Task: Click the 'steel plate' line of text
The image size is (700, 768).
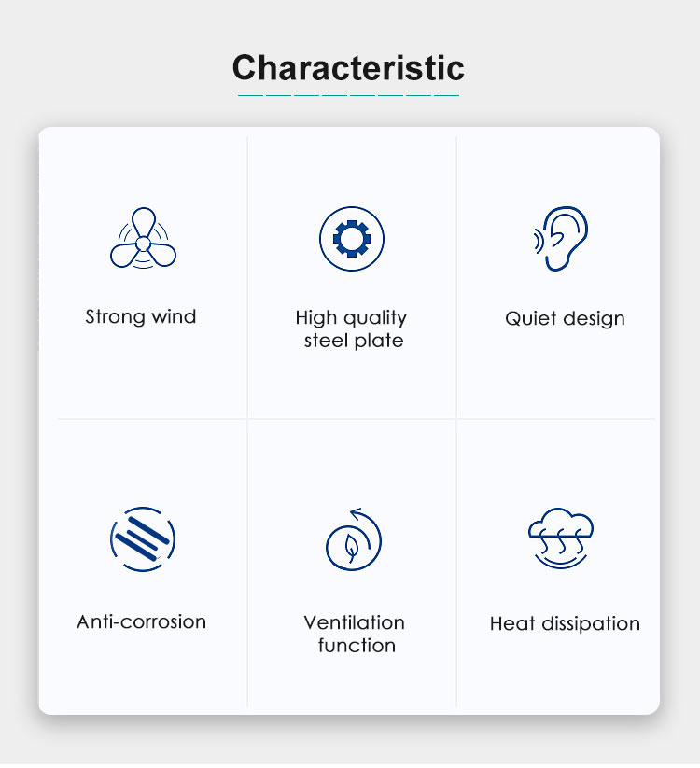Action: 354,341
